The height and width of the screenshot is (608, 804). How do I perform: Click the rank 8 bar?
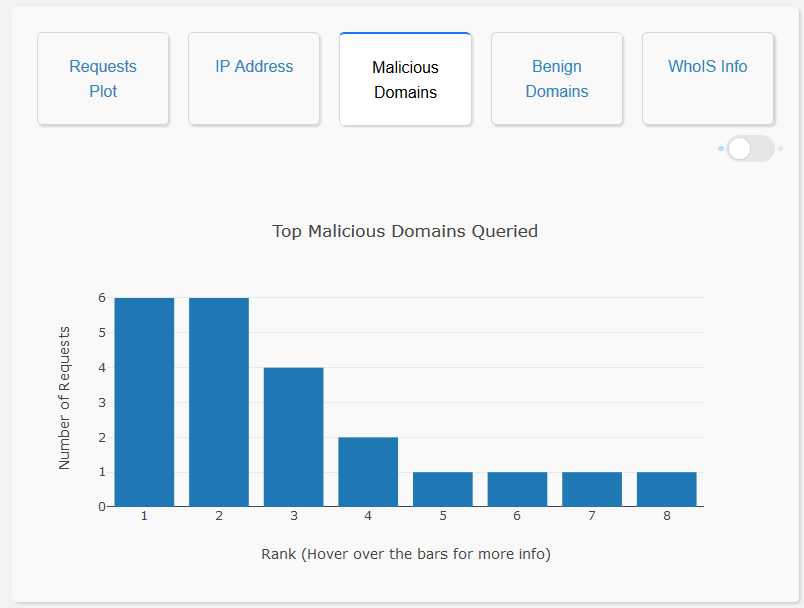click(x=667, y=490)
